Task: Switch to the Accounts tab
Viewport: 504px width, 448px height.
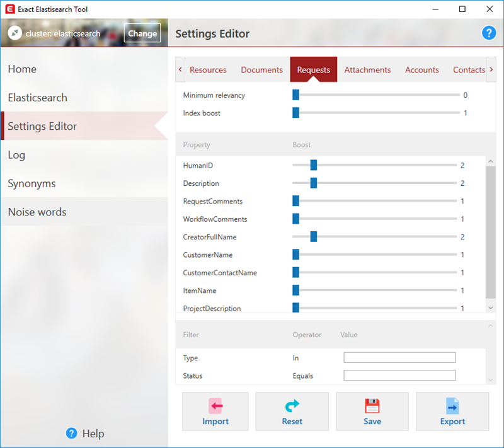Action: [x=421, y=70]
